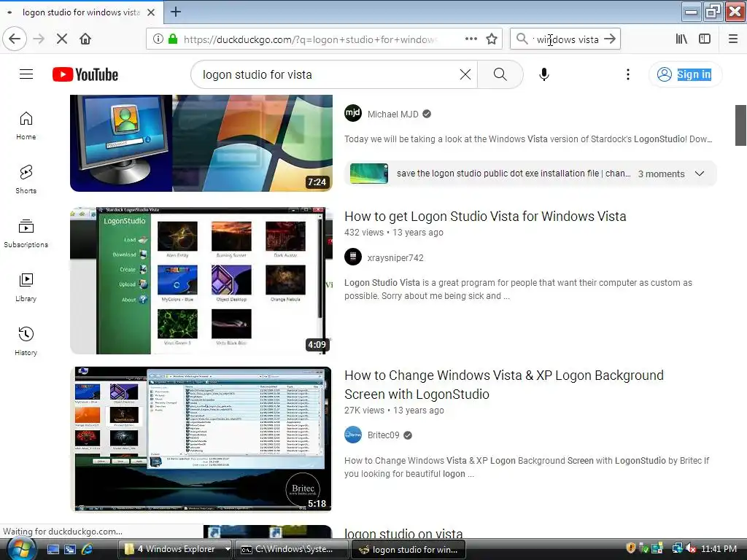Viewport: 747px width, 560px height.
Task: Click Switch between windows in Quick Launch
Action: 70,549
